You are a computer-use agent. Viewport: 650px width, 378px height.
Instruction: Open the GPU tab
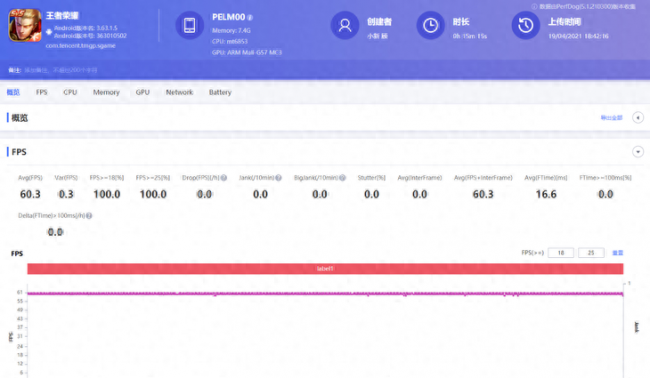coord(143,92)
